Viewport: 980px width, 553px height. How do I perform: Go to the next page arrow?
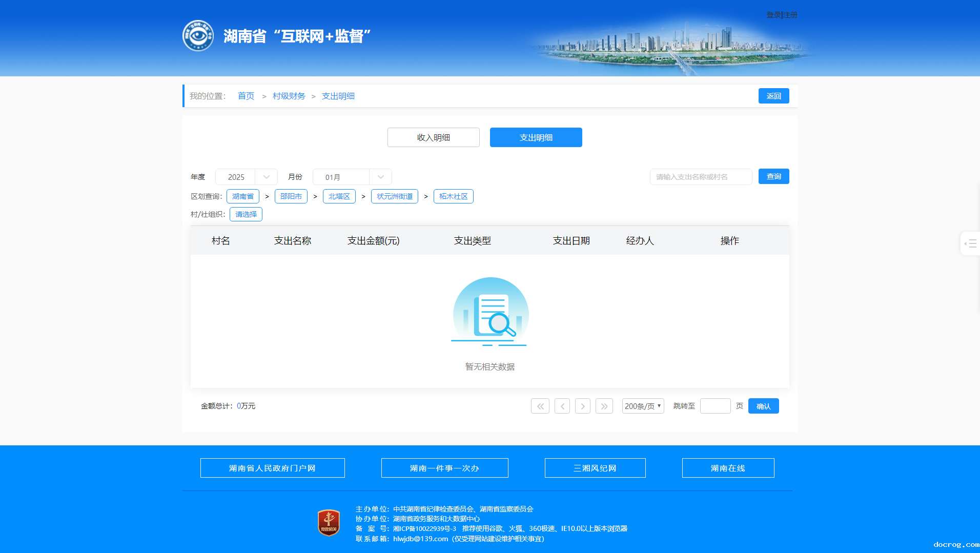click(x=583, y=406)
